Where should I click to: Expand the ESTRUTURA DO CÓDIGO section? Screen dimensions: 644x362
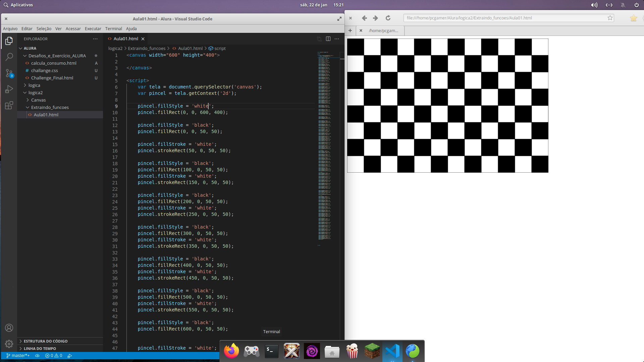point(45,341)
